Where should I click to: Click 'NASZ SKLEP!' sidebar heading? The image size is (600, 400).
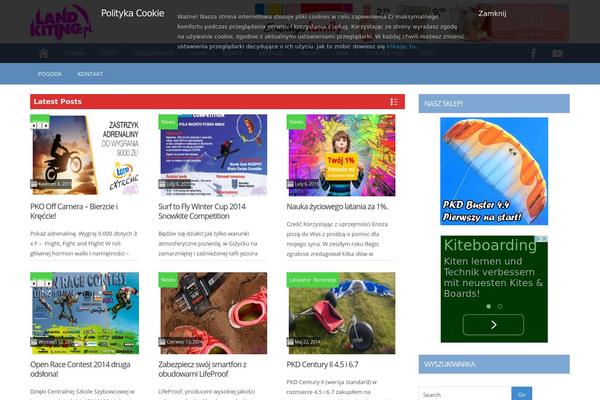(443, 103)
